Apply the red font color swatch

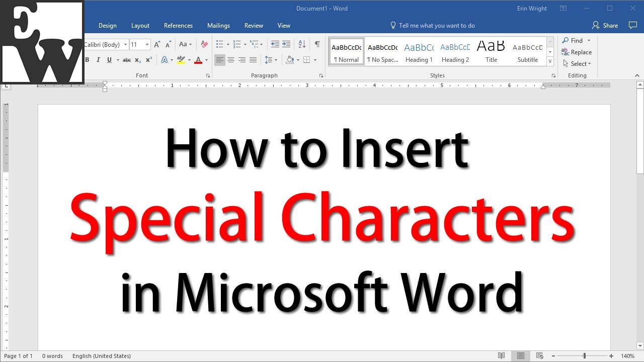[x=198, y=60]
